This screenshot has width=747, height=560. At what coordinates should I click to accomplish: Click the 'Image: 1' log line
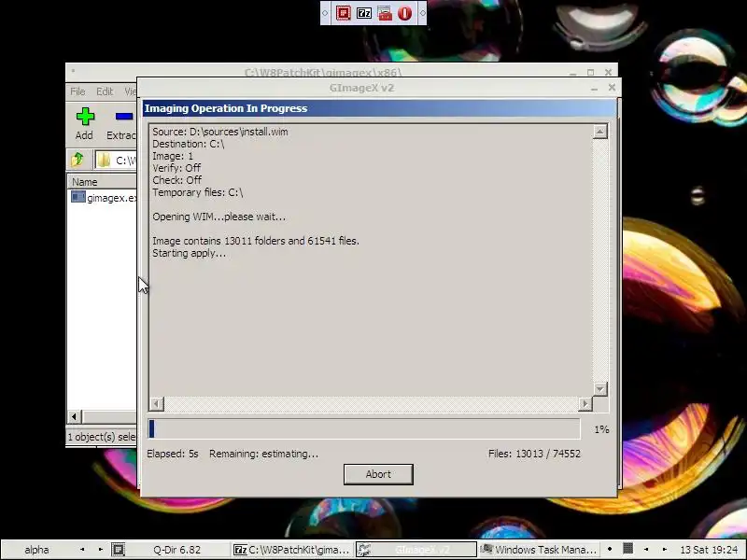tap(173, 156)
